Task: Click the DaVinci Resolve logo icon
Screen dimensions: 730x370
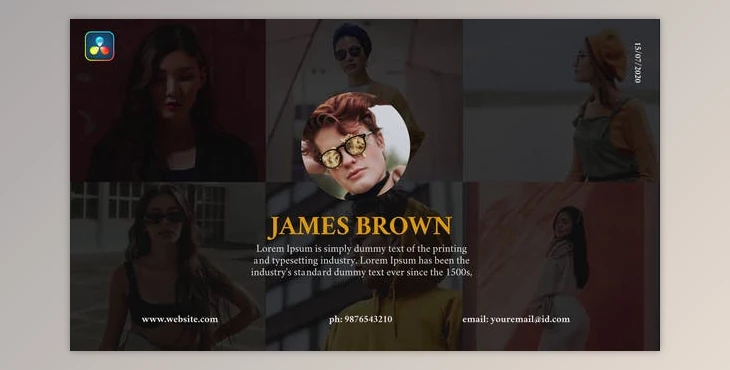Action: 100,46
